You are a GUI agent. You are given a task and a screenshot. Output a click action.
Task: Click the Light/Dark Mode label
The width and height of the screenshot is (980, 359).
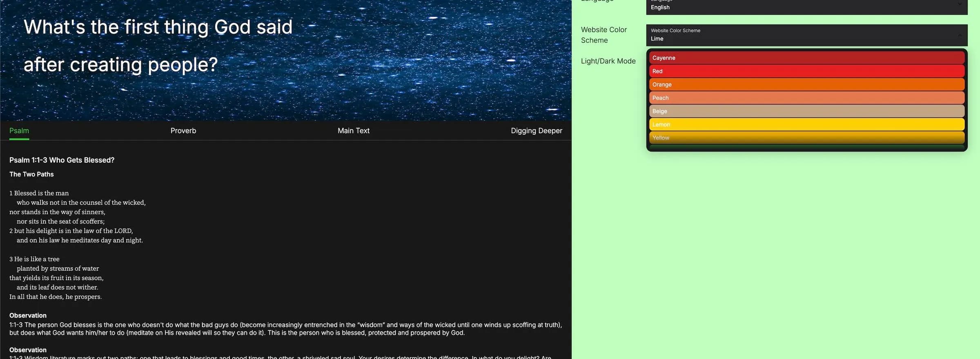608,61
